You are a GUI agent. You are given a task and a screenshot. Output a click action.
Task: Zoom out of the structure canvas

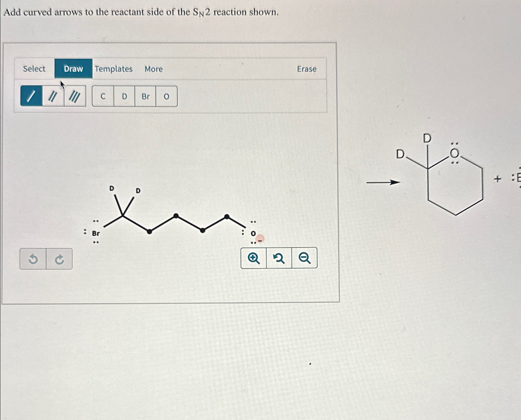click(x=304, y=258)
